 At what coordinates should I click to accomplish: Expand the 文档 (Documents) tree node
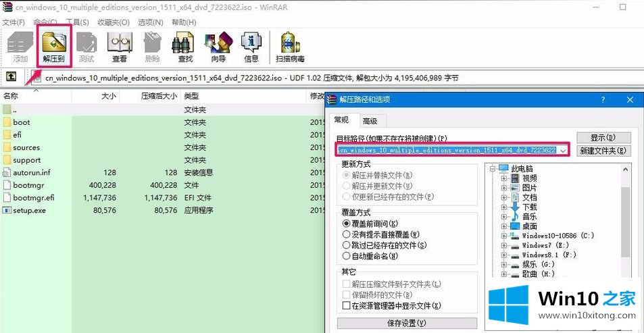click(504, 197)
